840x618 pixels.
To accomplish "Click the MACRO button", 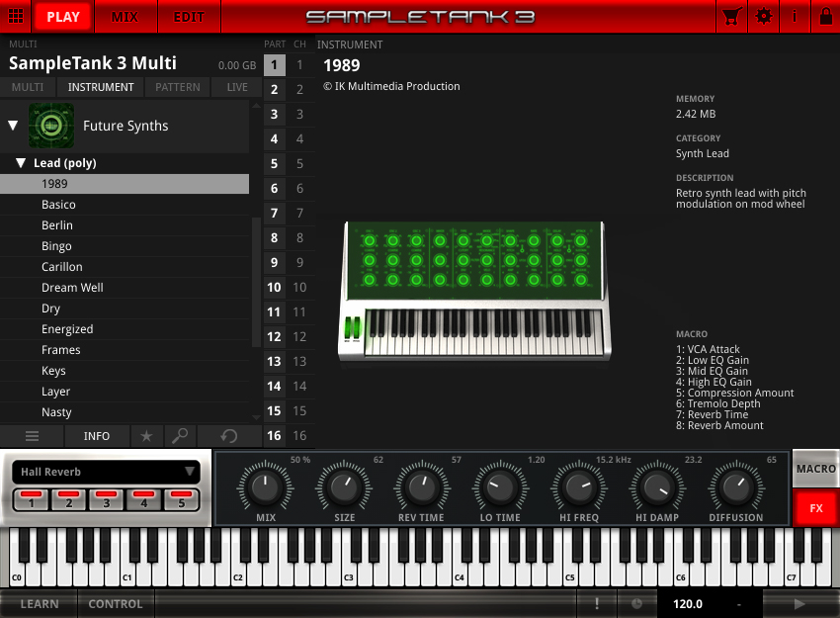I will coord(816,469).
